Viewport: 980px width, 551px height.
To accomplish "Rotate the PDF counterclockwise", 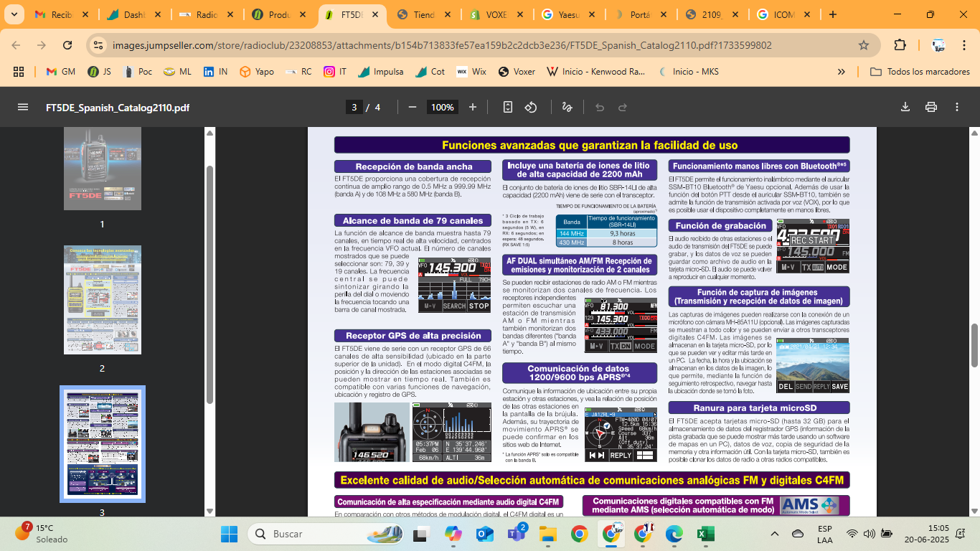I will 531,107.
